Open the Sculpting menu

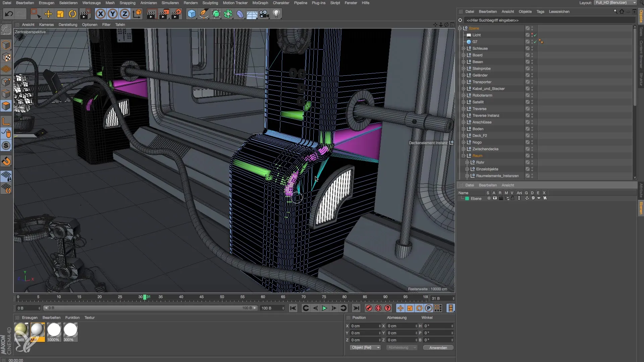coord(210,3)
